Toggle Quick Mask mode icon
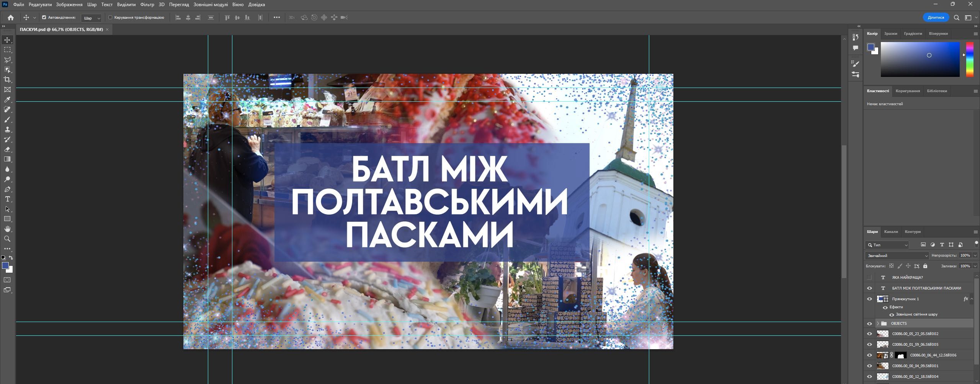This screenshot has width=980, height=384. tap(7, 280)
